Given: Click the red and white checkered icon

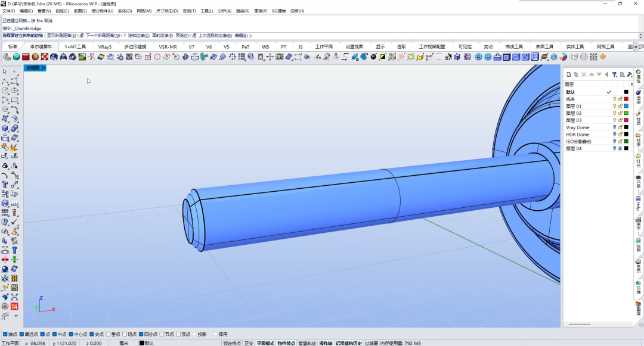Looking at the screenshot, I should pyautogui.click(x=45, y=57).
